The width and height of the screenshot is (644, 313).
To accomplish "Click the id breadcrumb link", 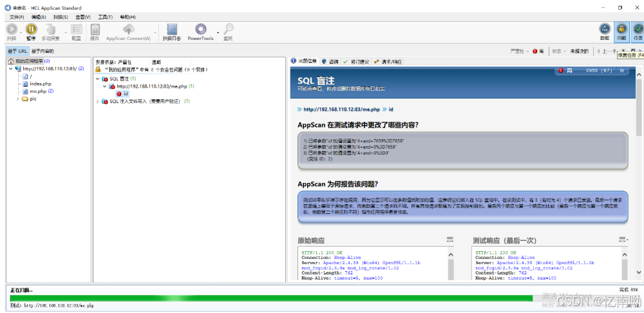I will [x=391, y=109].
